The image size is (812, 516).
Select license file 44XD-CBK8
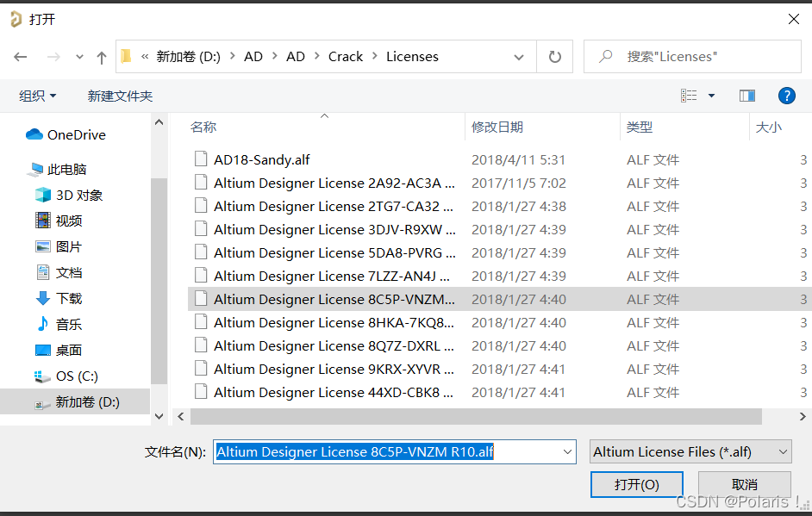[x=334, y=392]
